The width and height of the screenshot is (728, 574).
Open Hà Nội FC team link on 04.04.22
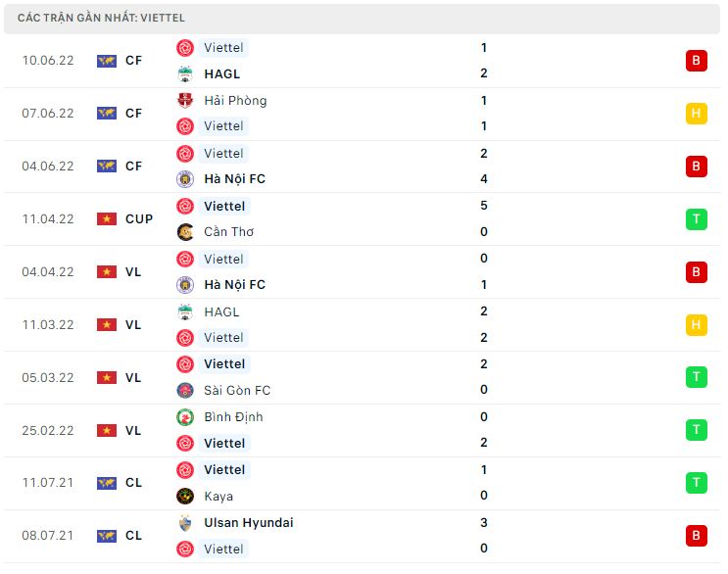pos(234,284)
